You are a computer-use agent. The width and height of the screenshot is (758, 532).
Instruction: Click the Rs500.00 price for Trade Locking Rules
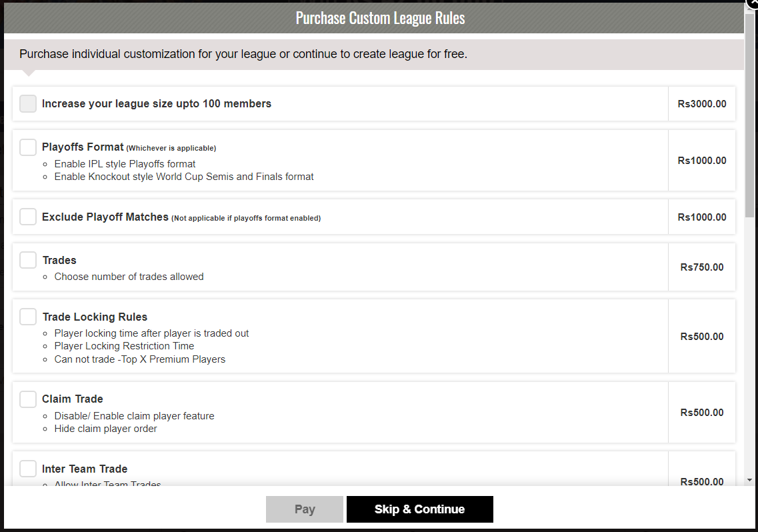point(702,337)
